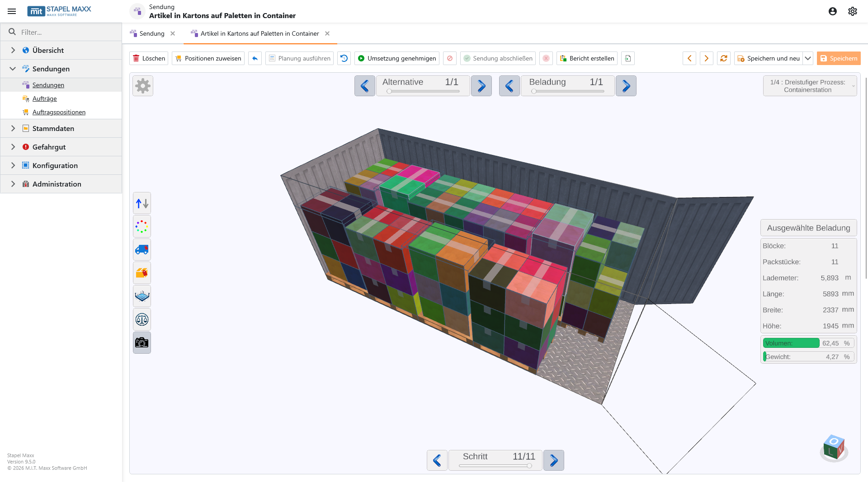Step back to previous Schritt
The height and width of the screenshot is (482, 868).
tap(437, 460)
